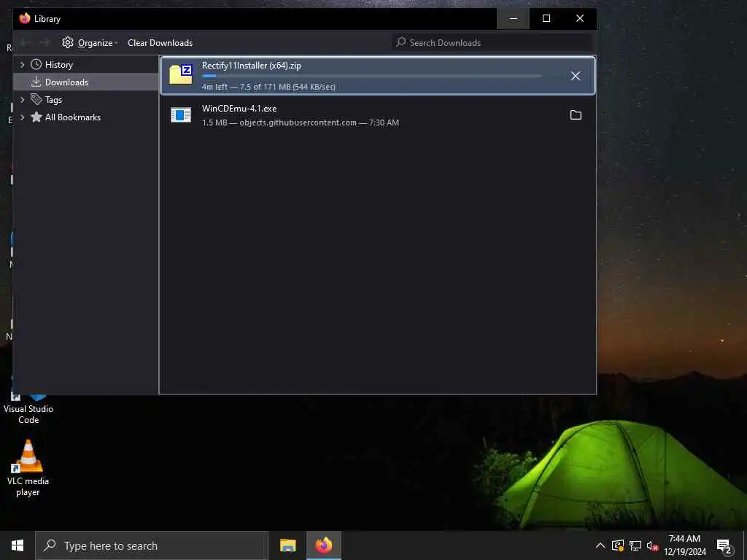Open Visual Studio Code desktop shortcut
747x560 pixels.
tap(28, 408)
